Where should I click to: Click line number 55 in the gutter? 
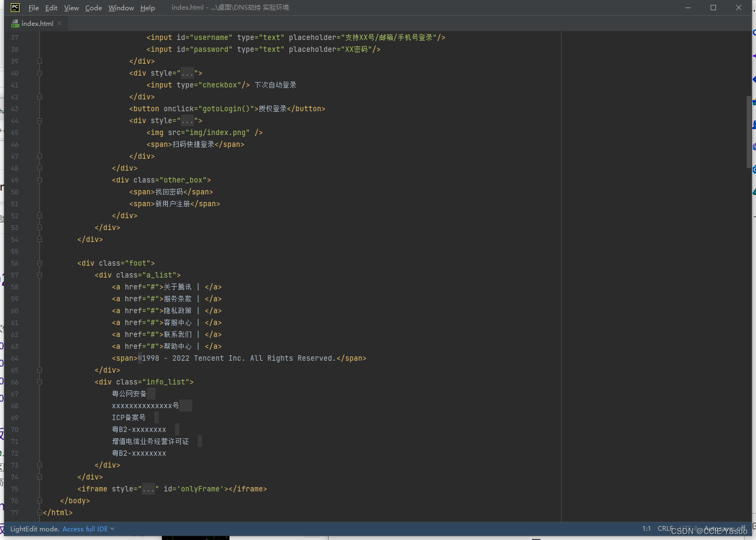tap(15, 251)
